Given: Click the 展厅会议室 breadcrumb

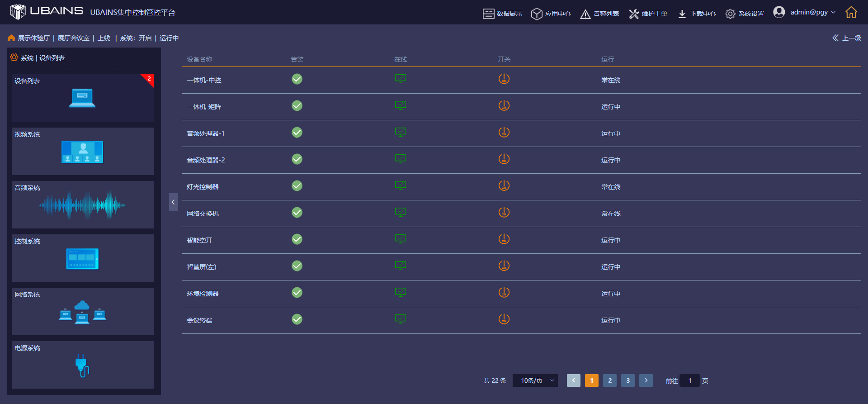Looking at the screenshot, I should point(73,38).
